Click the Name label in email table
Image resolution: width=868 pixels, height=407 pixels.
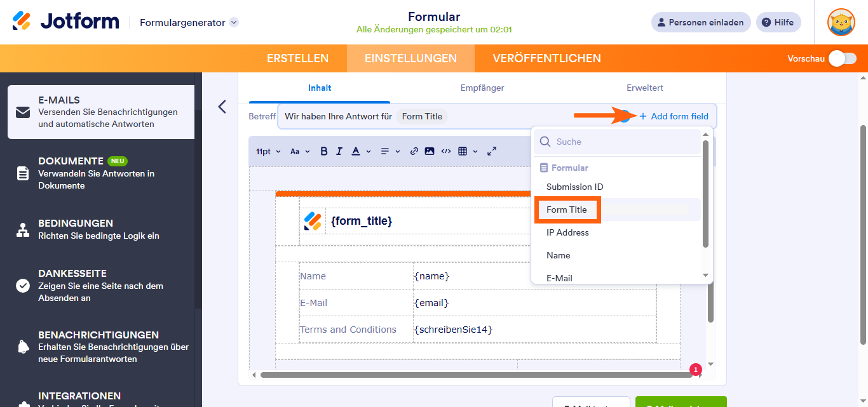pos(313,276)
